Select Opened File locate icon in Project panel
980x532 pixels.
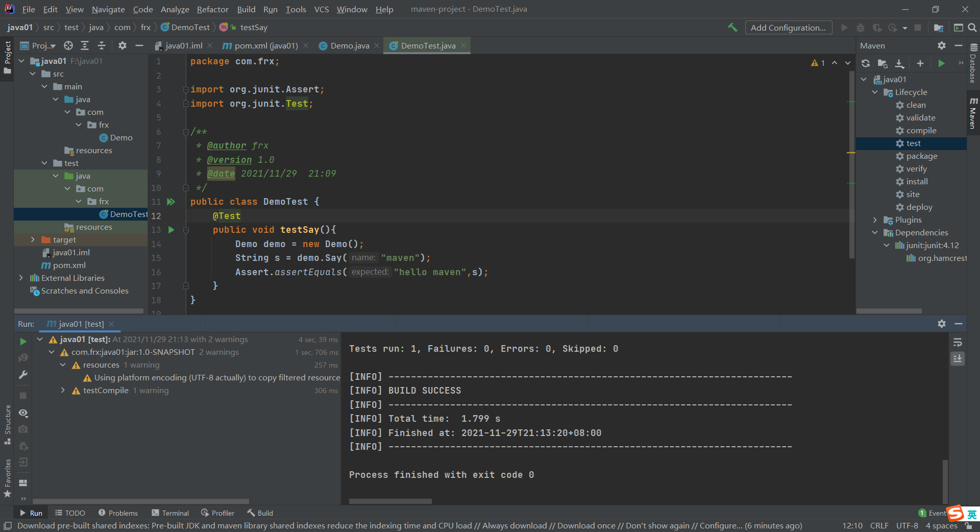point(68,45)
